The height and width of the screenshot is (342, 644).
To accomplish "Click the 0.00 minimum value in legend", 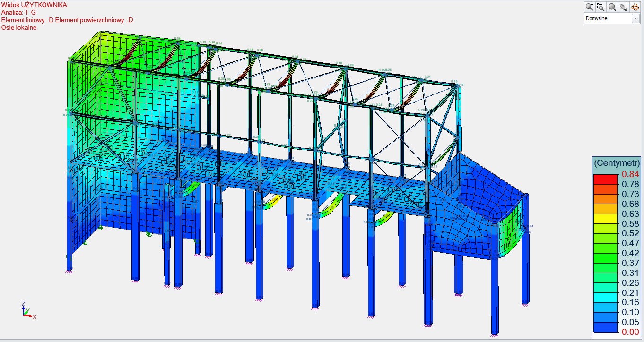I will coord(630,332).
